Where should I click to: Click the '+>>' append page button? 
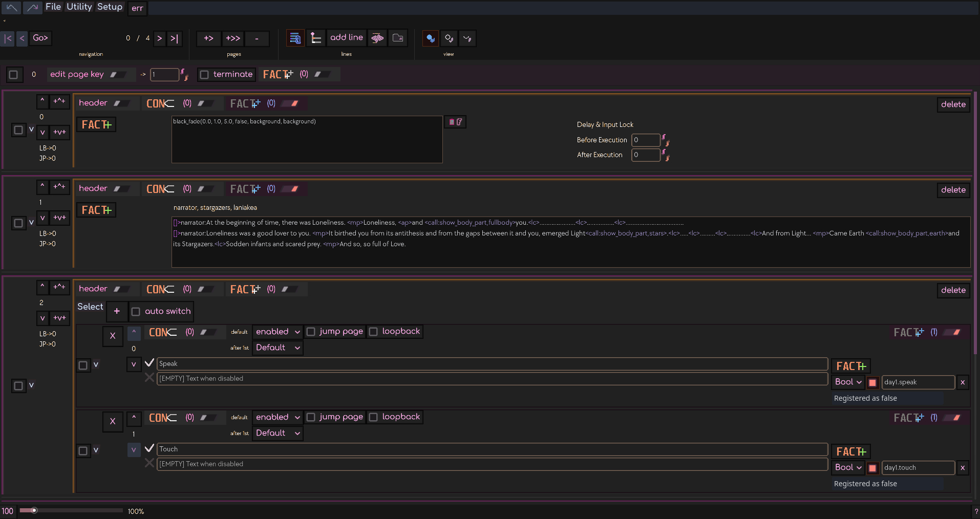tap(233, 38)
